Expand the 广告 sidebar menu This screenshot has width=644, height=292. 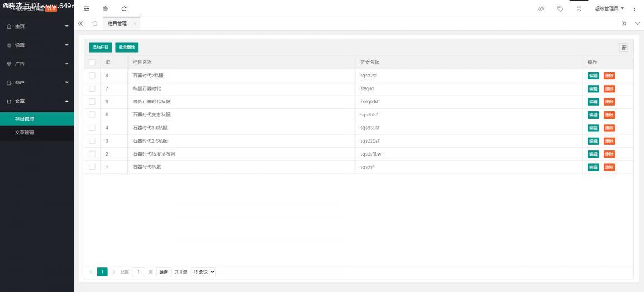[x=37, y=64]
